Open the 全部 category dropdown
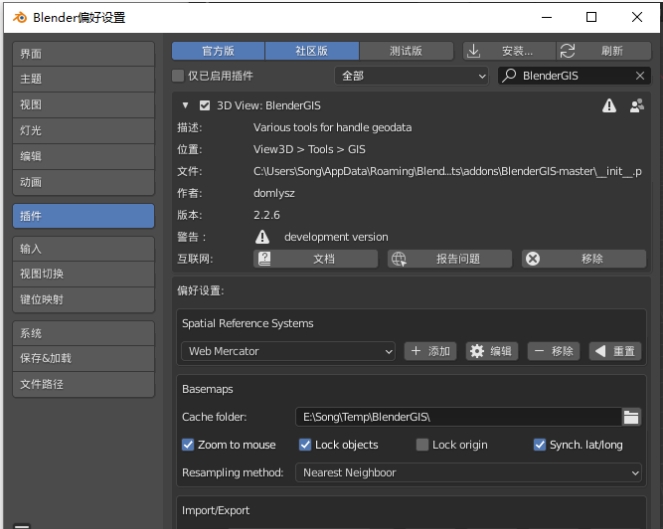 (x=411, y=76)
